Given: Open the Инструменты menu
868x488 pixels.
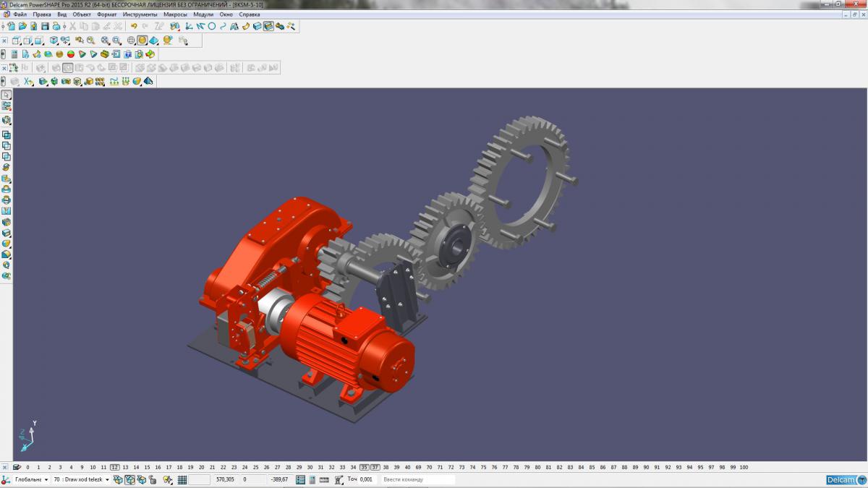Looking at the screenshot, I should [x=140, y=14].
